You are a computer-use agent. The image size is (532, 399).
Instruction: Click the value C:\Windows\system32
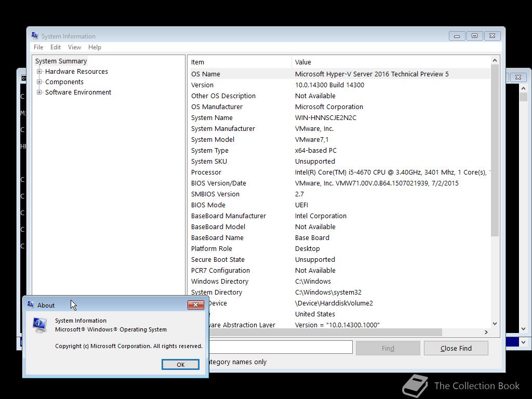pos(328,292)
